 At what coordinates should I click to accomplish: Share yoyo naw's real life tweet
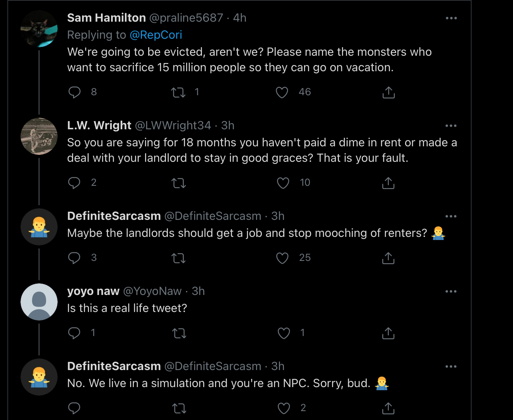click(388, 333)
